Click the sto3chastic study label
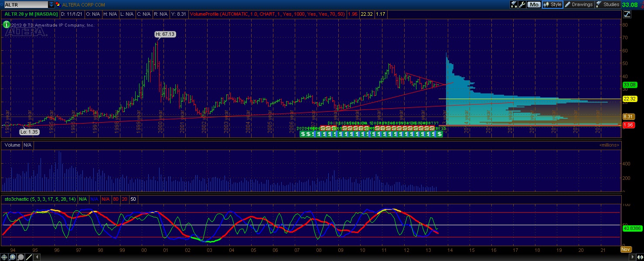The width and height of the screenshot is (644, 261). pos(40,199)
